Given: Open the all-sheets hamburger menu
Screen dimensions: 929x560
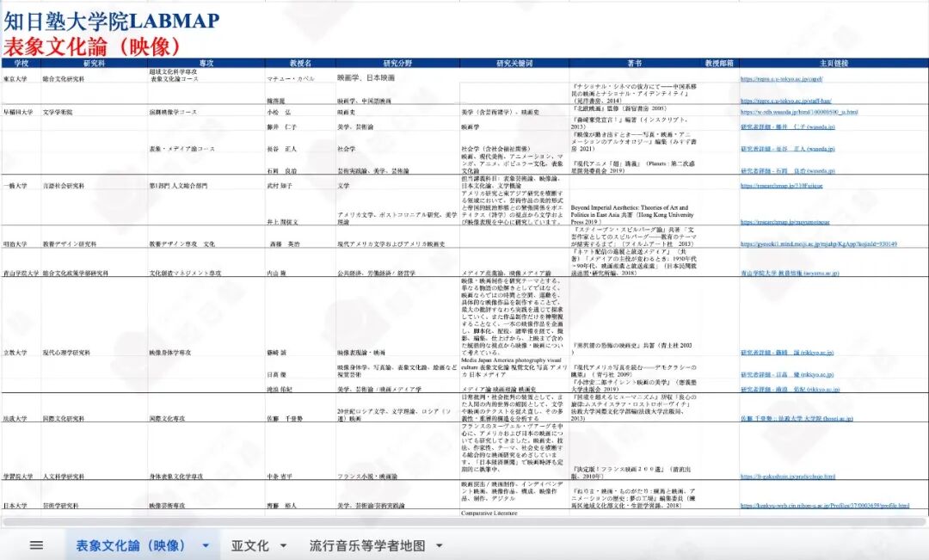Looking at the screenshot, I should click(36, 545).
